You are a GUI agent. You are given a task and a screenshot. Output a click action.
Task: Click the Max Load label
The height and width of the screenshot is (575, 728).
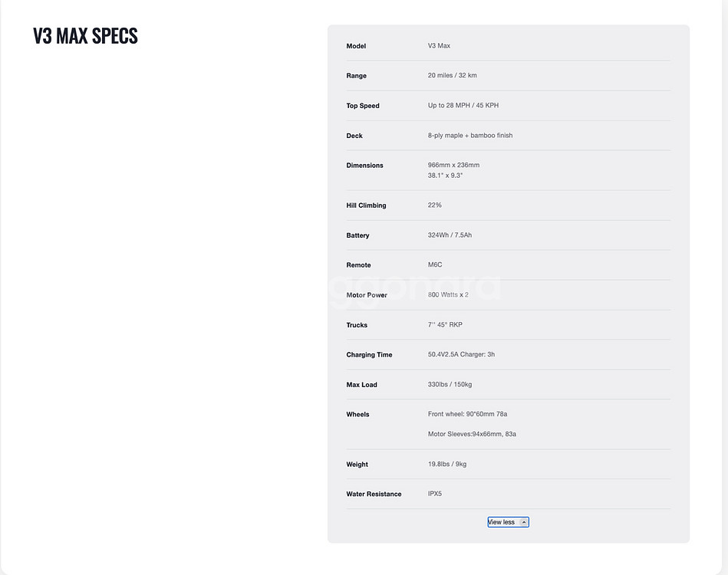click(361, 385)
